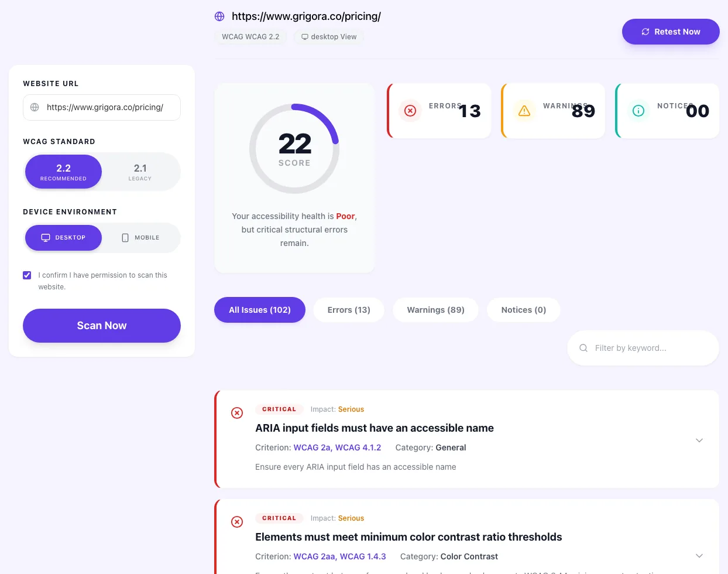Focus the Filter by keyword field
728x574 pixels.
coord(643,348)
